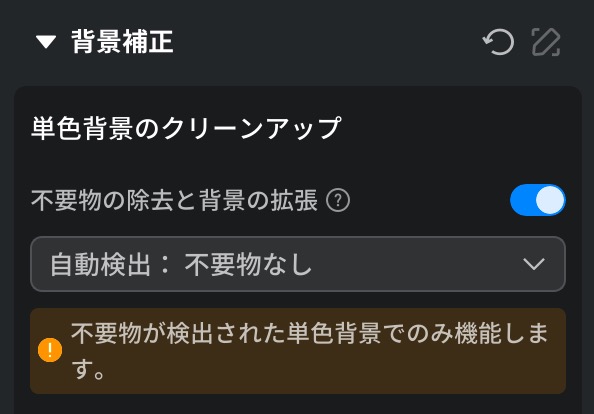Click the 不要物の除去と背景の拡張 label text
594x414 pixels.
(x=174, y=200)
